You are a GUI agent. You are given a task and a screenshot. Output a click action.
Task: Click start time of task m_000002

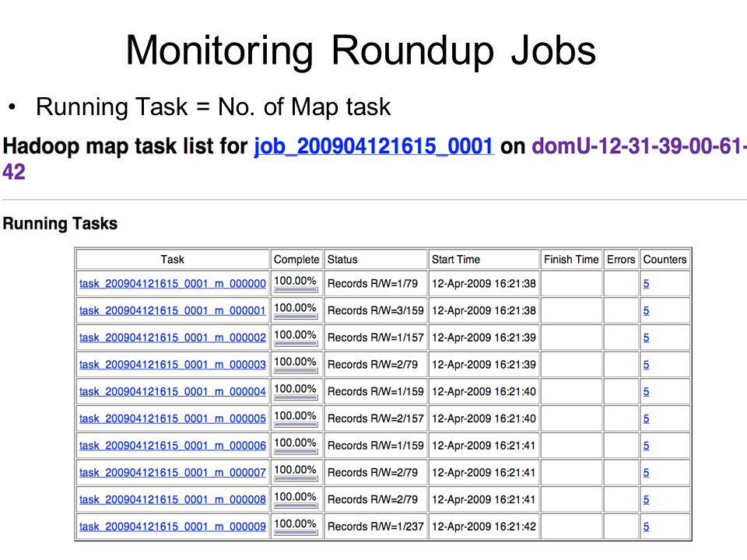click(484, 338)
